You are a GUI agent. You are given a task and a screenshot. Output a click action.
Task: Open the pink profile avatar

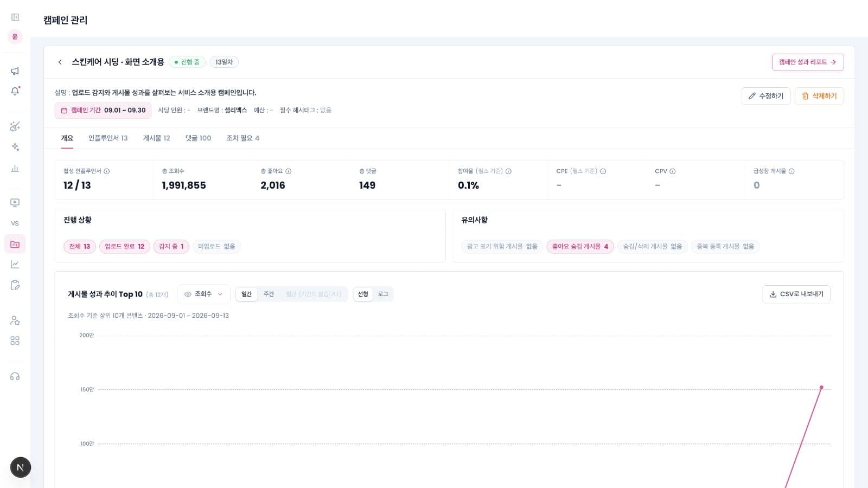[15, 37]
